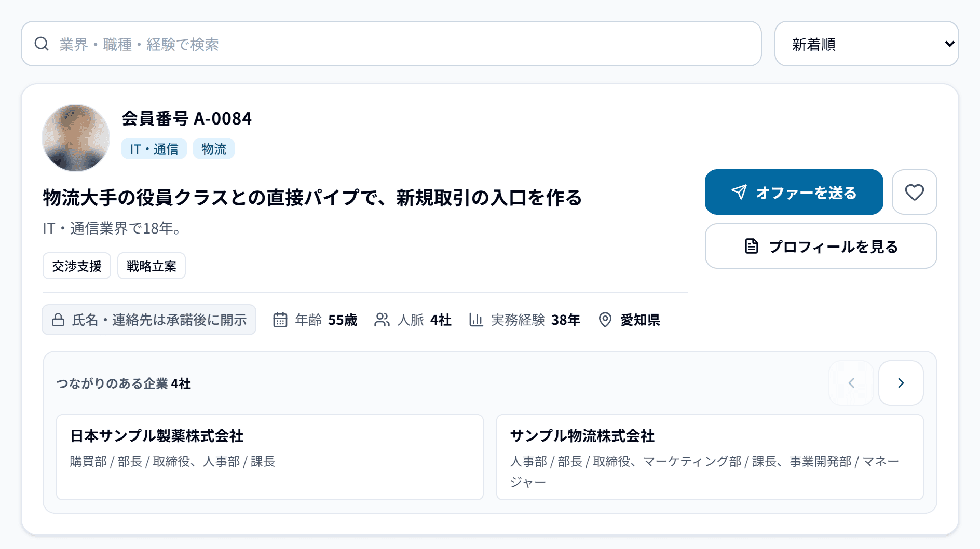Screen dimensions: 980x549
Task: Click the 愛知県 location text
Action: point(640,320)
